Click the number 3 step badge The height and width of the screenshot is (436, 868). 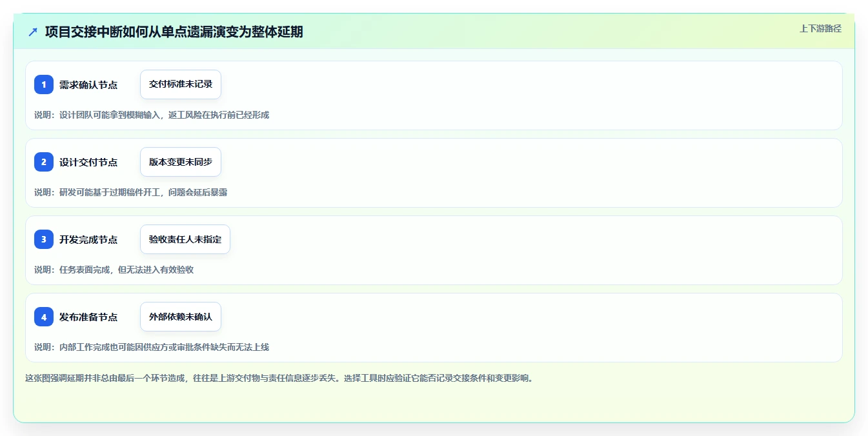[x=44, y=239]
